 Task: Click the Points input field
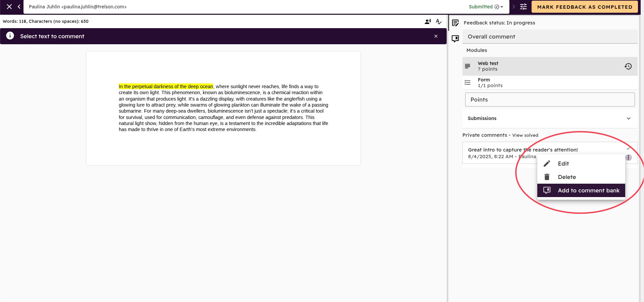tap(550, 100)
